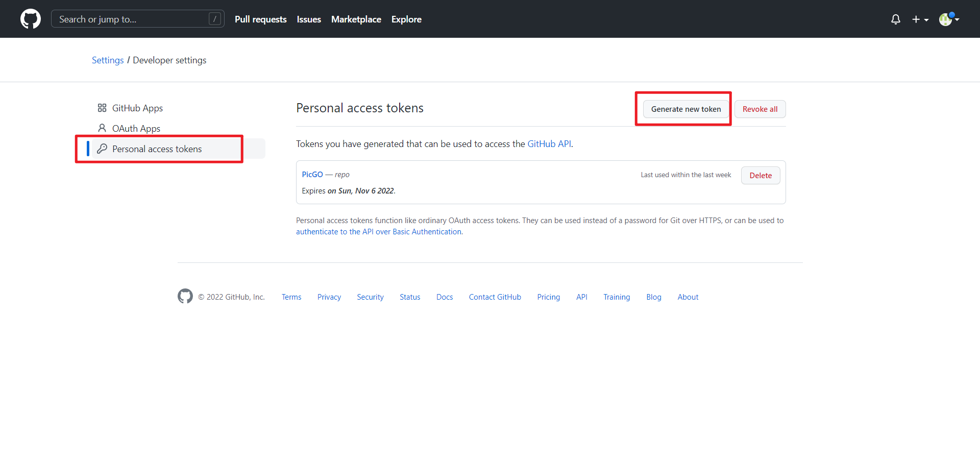This screenshot has width=980, height=461.
Task: Click 'Last used within the last week' text
Action: 686,175
